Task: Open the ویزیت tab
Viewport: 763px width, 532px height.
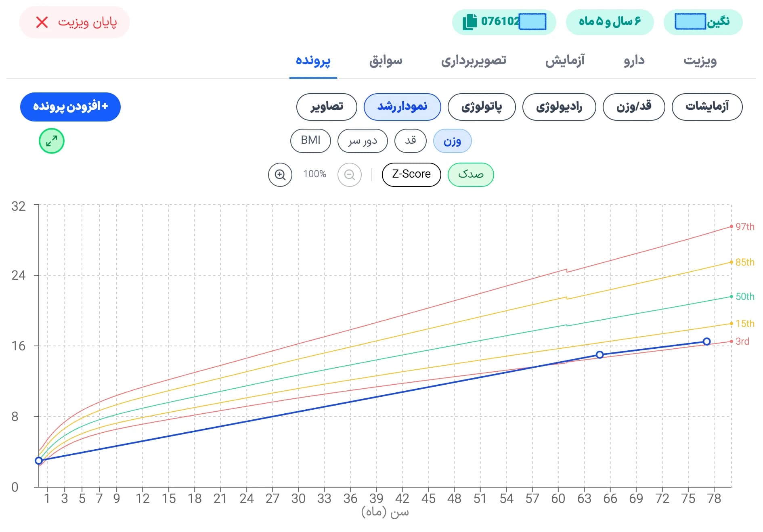Action: coord(700,61)
